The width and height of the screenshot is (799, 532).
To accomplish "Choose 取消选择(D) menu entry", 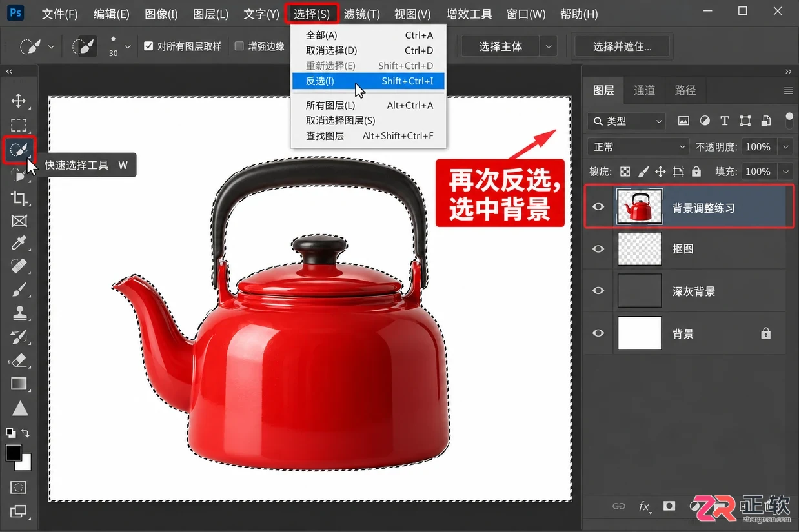I will tap(368, 50).
